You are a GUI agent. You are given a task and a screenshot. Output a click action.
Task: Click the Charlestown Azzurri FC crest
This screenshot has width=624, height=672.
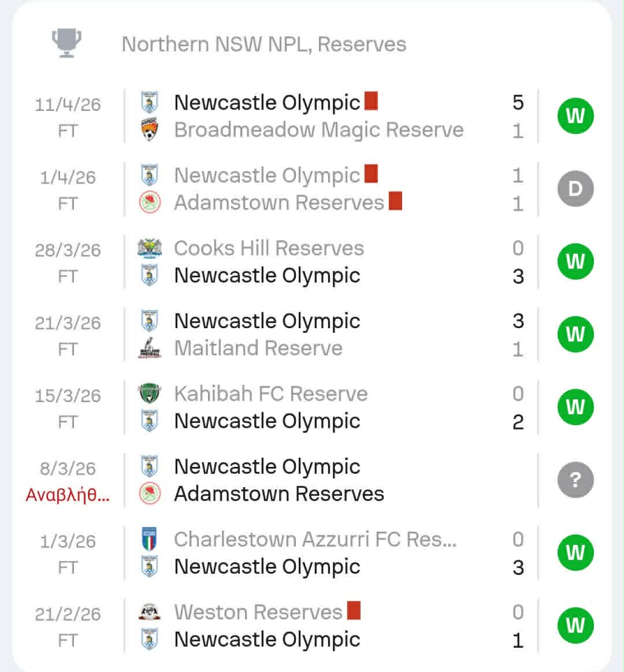[150, 539]
